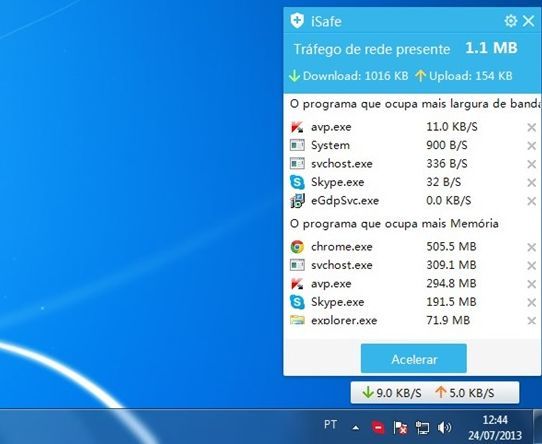Screen dimensions: 542x444
Task: Click 'eGdpSvc.exe' process name
Action: pos(345,201)
